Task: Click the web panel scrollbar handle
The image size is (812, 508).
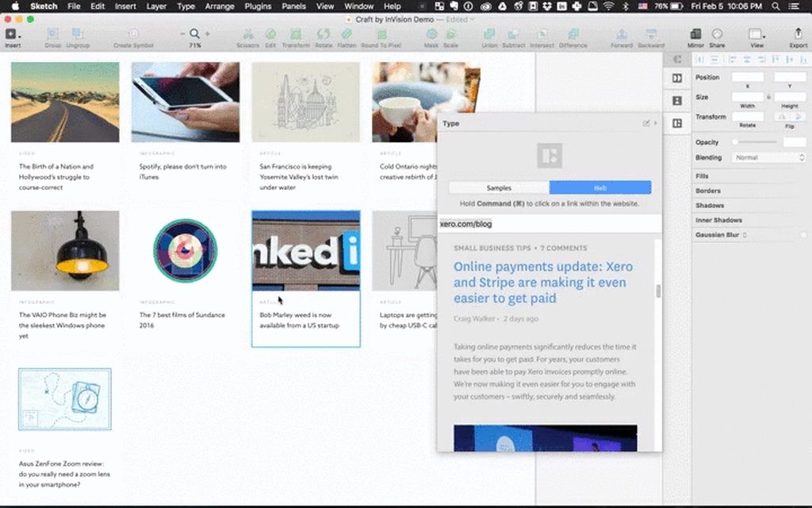Action: tap(658, 291)
